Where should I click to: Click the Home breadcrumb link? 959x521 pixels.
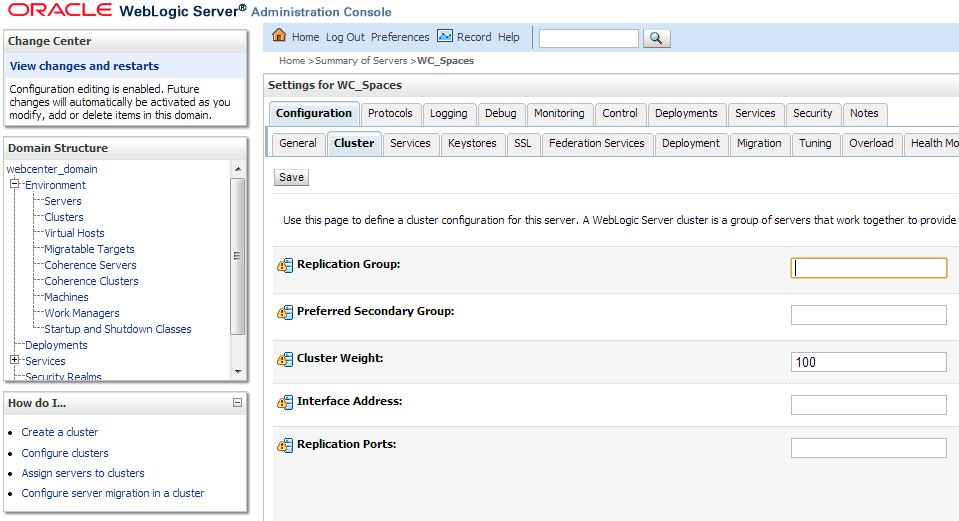click(x=292, y=61)
